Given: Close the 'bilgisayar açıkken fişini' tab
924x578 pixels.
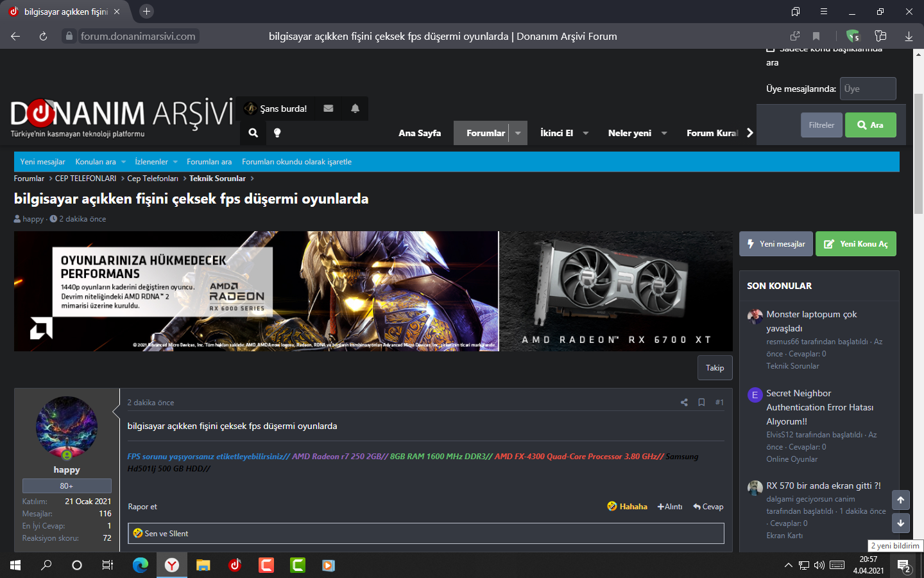Looking at the screenshot, I should [x=116, y=12].
